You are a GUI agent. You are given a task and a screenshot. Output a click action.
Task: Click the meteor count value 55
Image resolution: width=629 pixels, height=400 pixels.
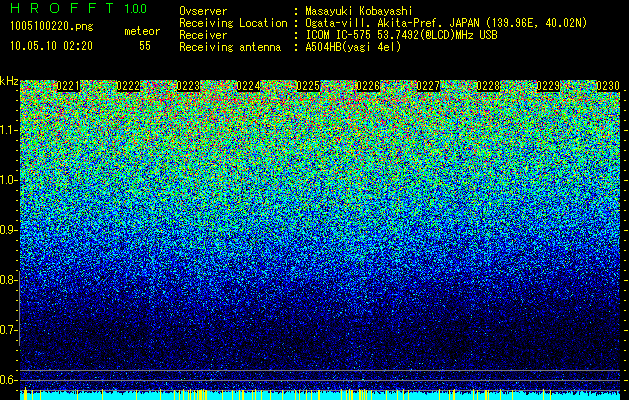(x=145, y=46)
